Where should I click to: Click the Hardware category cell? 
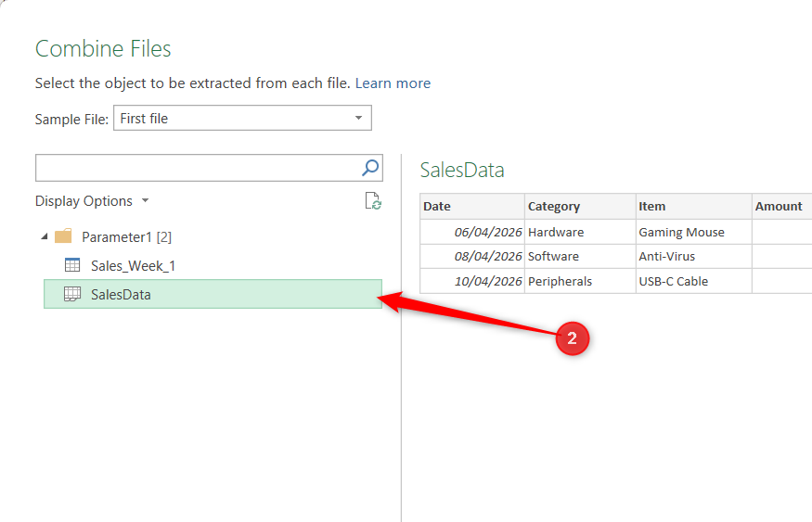(580, 232)
